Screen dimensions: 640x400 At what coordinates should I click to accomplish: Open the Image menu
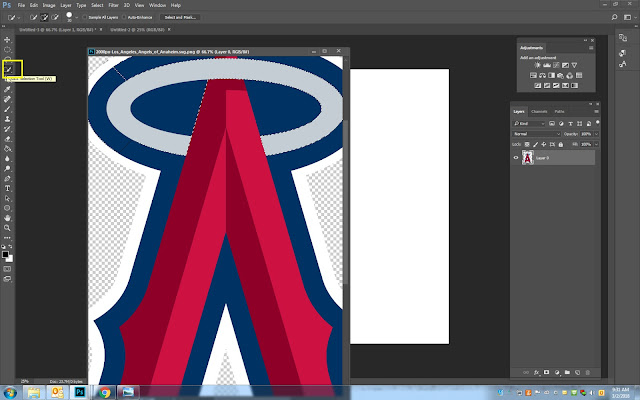(49, 5)
